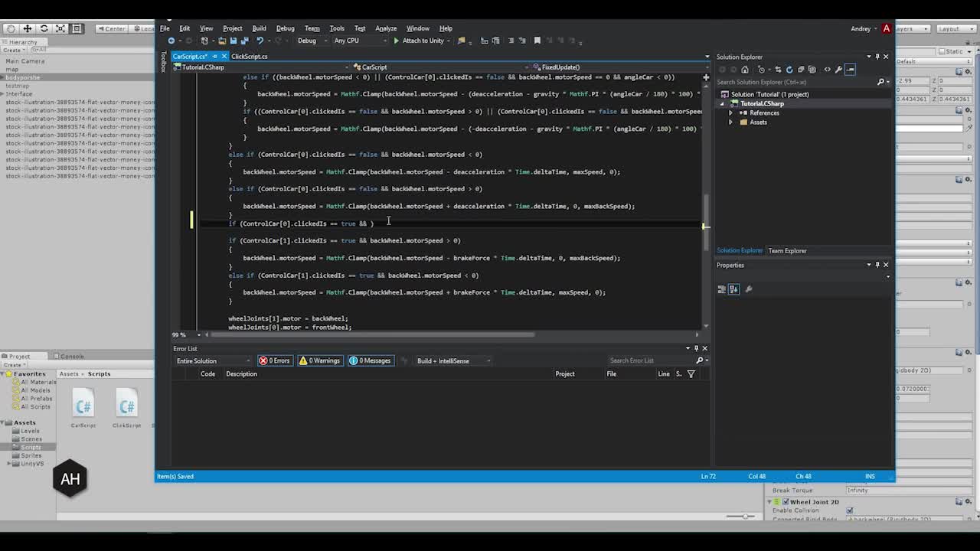980x551 pixels.
Task: Open the CarScript class navigation dropdown
Action: 440,67
